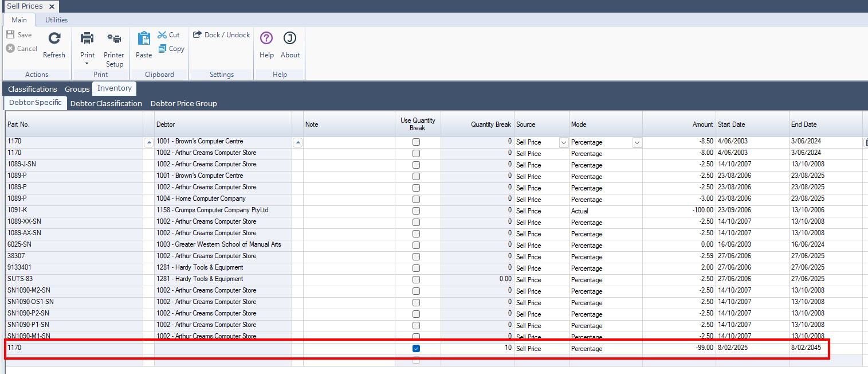Close the Sell Prices window tab
Image resolution: width=868 pixels, height=374 pixels.
(51, 6)
